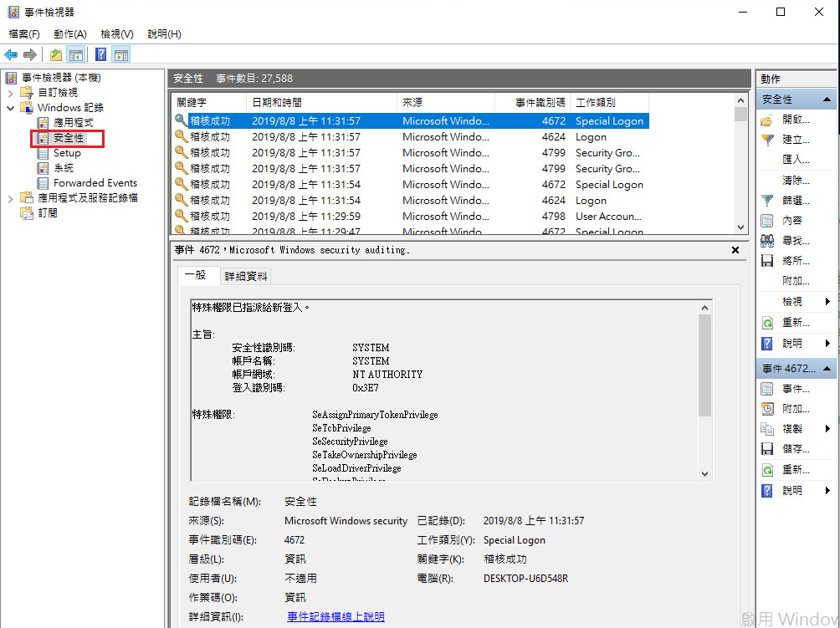The width and height of the screenshot is (840, 628).
Task: Click 建立... custom view action
Action: [796, 140]
